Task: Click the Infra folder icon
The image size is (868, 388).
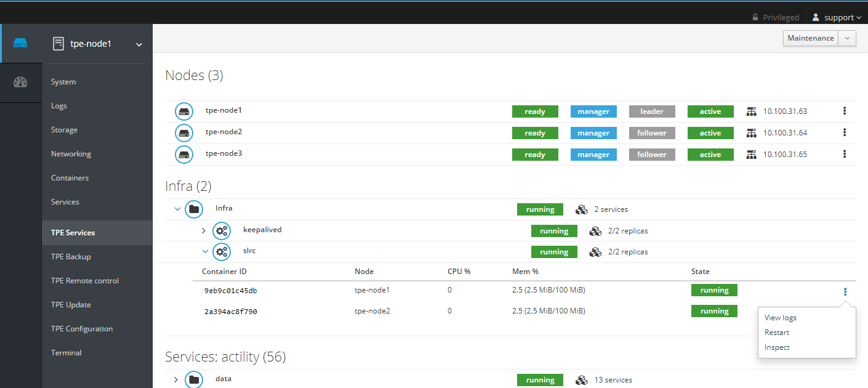Action: click(194, 209)
